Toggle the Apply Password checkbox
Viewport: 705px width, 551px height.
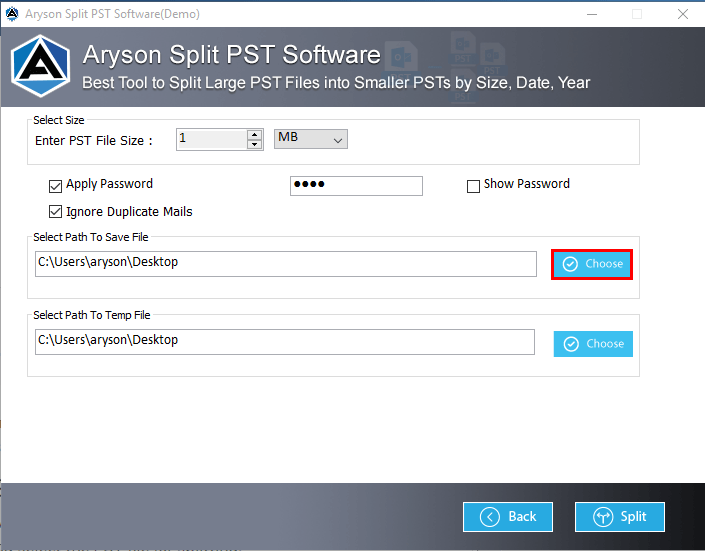click(x=55, y=186)
